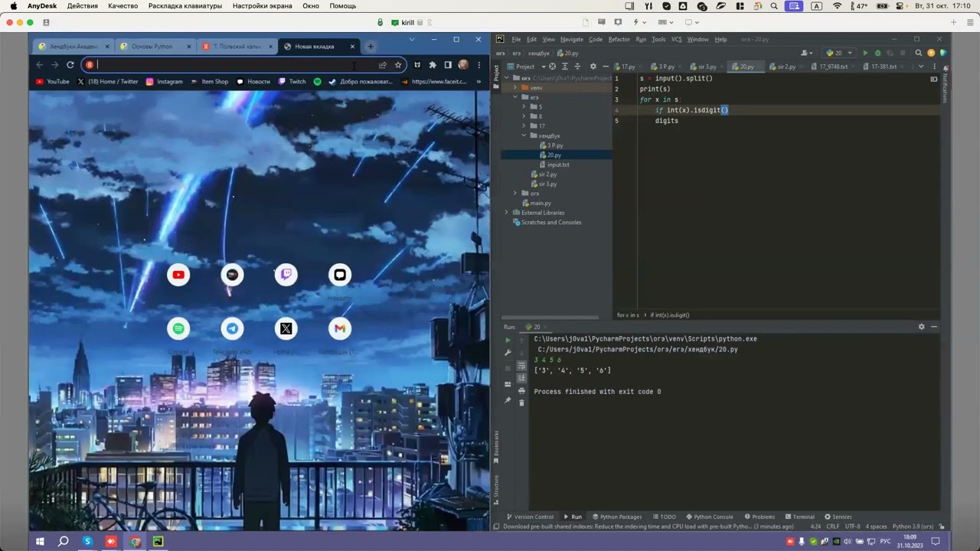Open Version Control tool window
Screen dimensions: 980x551
tap(530, 517)
